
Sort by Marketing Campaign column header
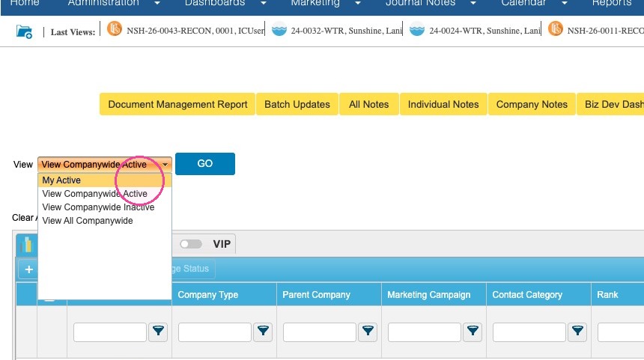click(429, 295)
